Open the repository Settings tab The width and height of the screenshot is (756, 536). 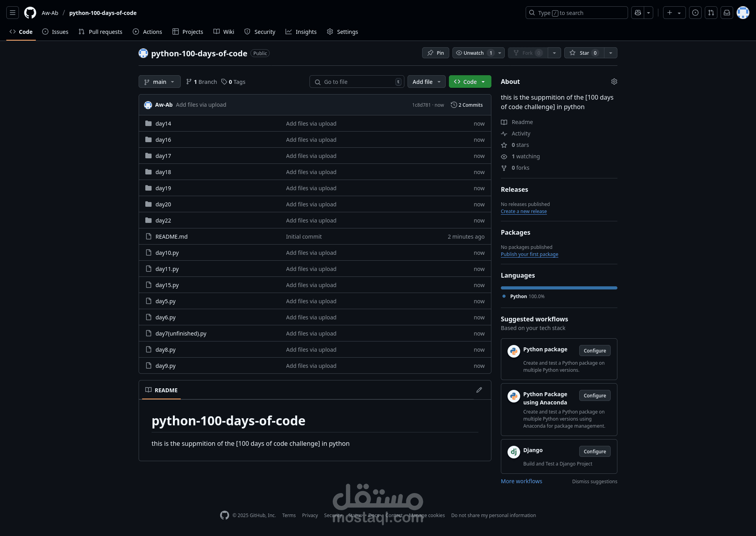click(343, 32)
